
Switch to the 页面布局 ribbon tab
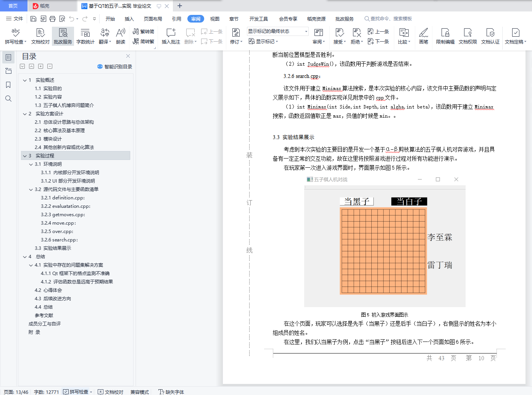[x=153, y=19]
